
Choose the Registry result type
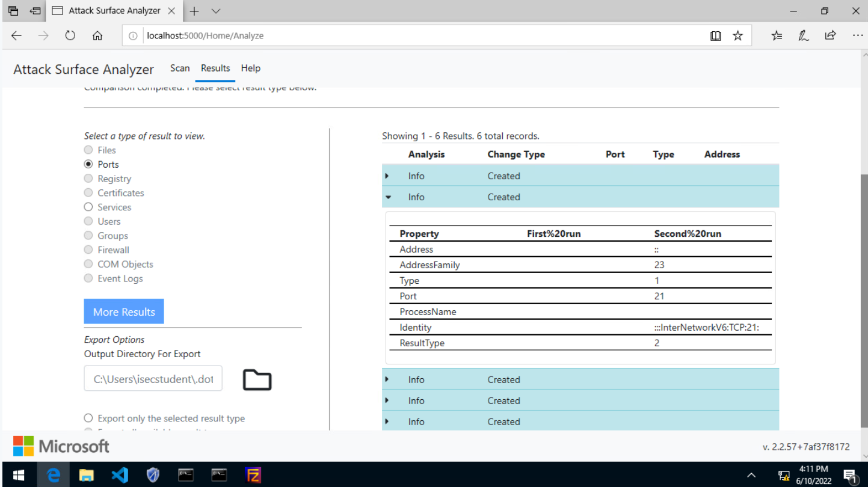pyautogui.click(x=88, y=179)
